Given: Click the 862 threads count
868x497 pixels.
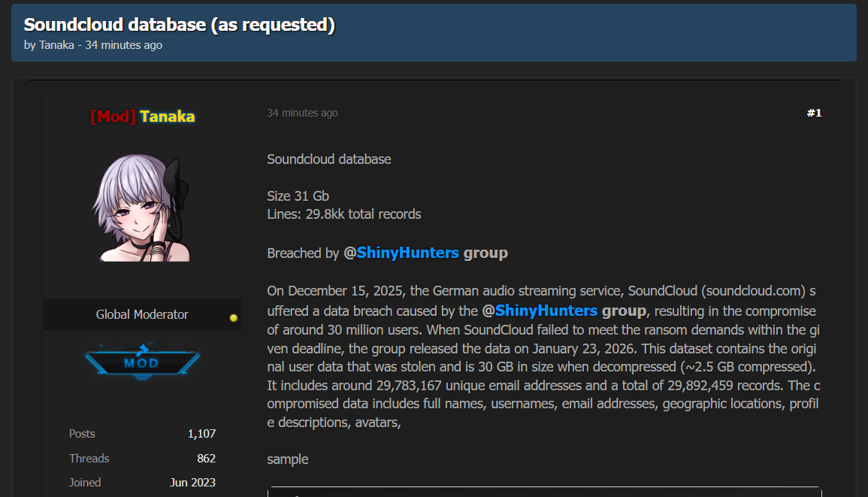Looking at the screenshot, I should pos(206,458).
